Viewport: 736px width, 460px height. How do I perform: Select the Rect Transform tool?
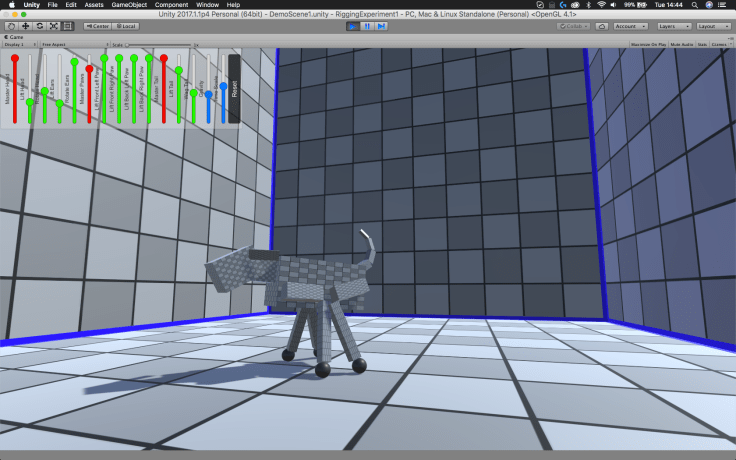[x=67, y=25]
